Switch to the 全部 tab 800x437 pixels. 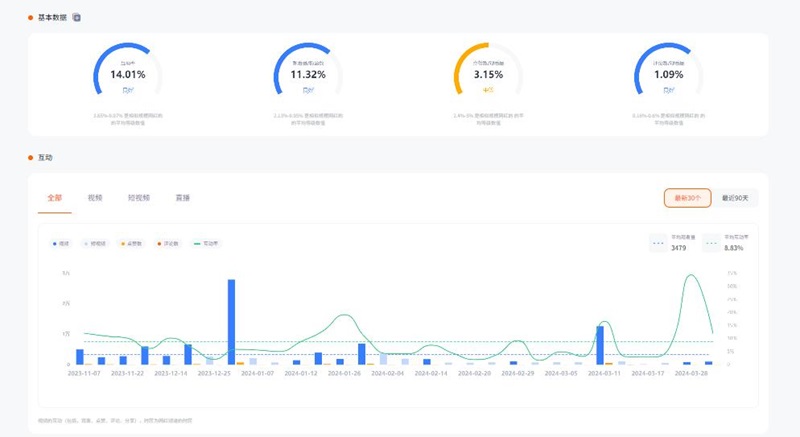pyautogui.click(x=54, y=198)
